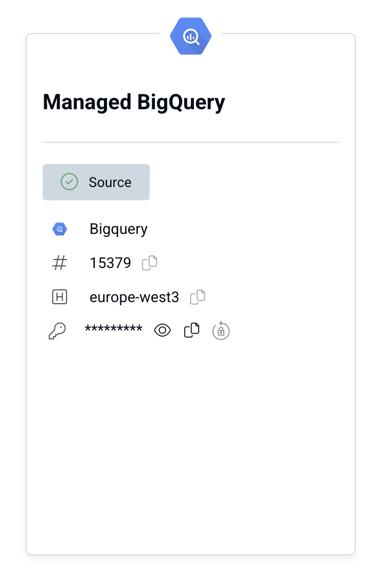The width and height of the screenshot is (392, 584).
Task: Click the green checkmark in Source
Action: coord(69,182)
